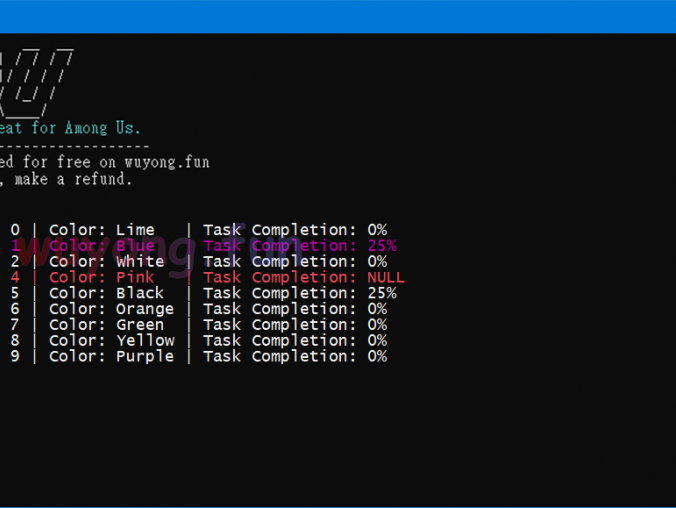Click the NULL task completion value
676x508 pixels.
pos(386,278)
